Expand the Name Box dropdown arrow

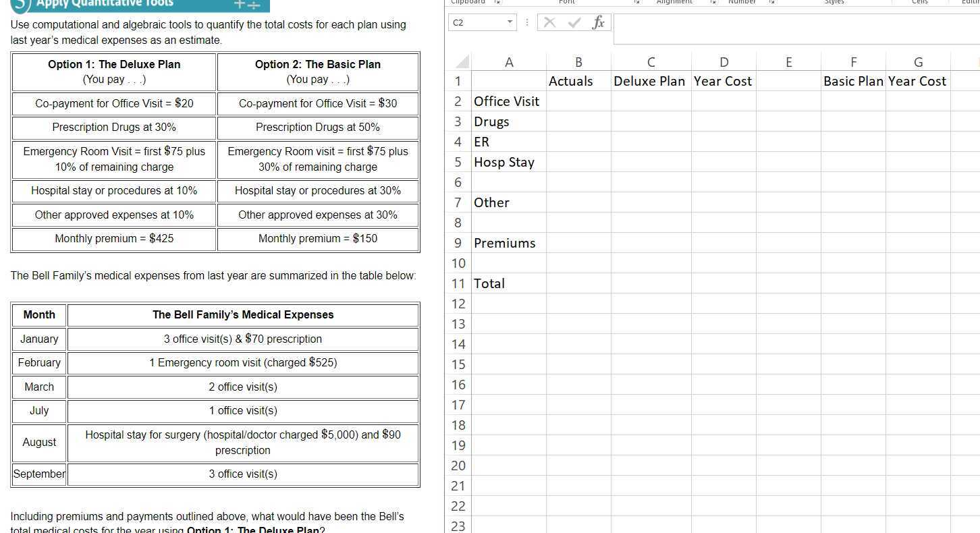click(x=510, y=23)
